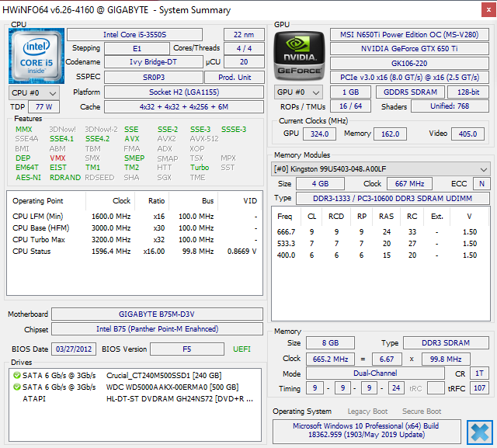Click the NVIDIA GeForce logo

tap(299, 56)
